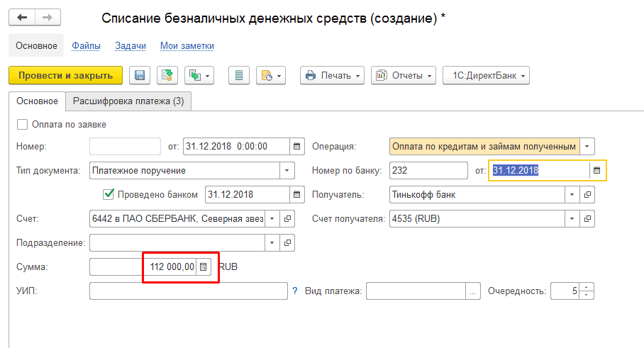Viewport: 644px width, 348px height.
Task: Click the Тип документа field Платежное поручение
Action: pyautogui.click(x=184, y=170)
